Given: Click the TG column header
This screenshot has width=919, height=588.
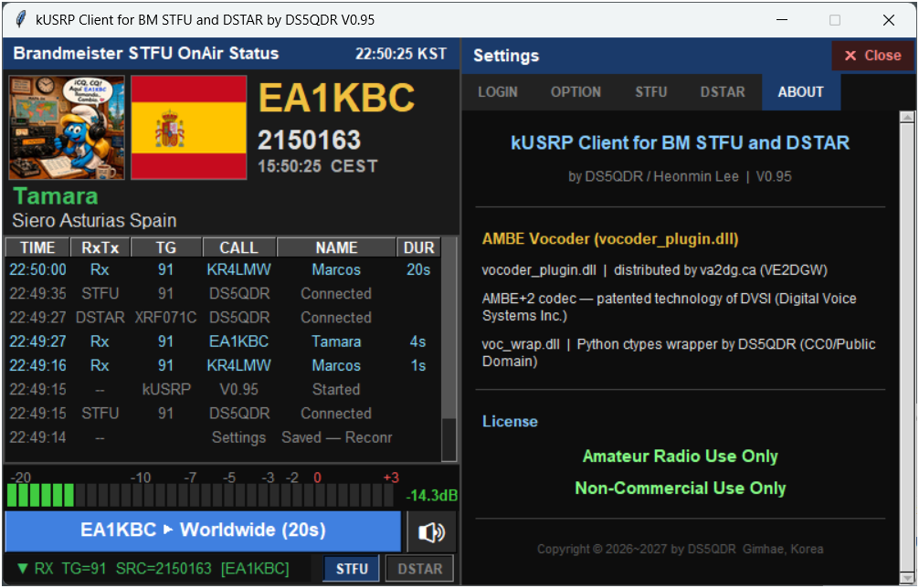Looking at the screenshot, I should pos(166,247).
